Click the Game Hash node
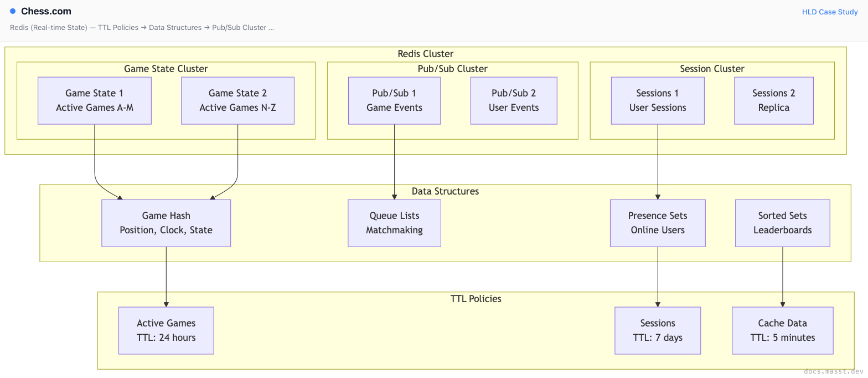The height and width of the screenshot is (378, 868). coord(166,223)
